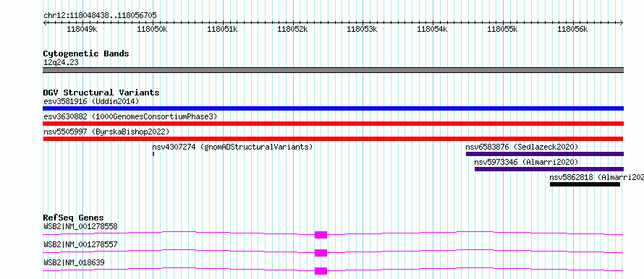Click the ruler's left end arrow

45,23
